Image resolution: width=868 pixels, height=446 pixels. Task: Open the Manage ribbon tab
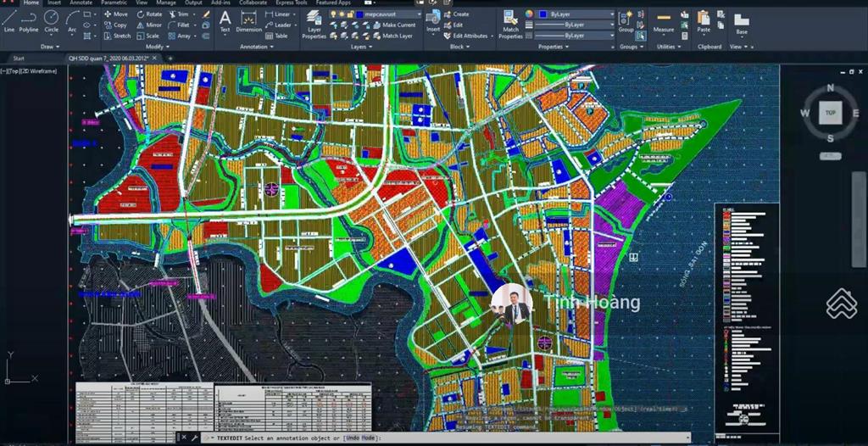click(165, 3)
